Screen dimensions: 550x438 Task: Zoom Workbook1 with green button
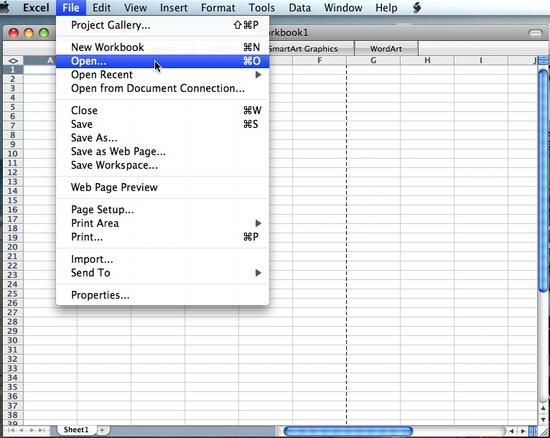pyautogui.click(x=44, y=33)
